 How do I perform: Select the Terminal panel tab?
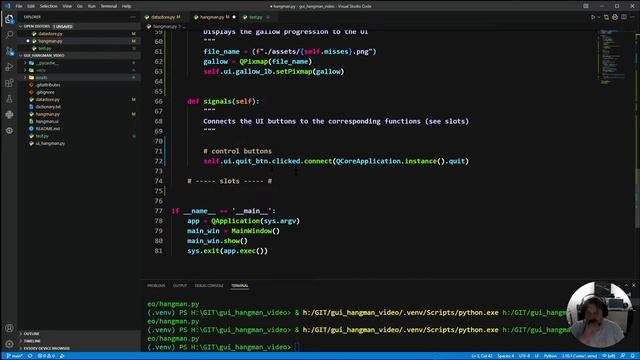click(240, 286)
